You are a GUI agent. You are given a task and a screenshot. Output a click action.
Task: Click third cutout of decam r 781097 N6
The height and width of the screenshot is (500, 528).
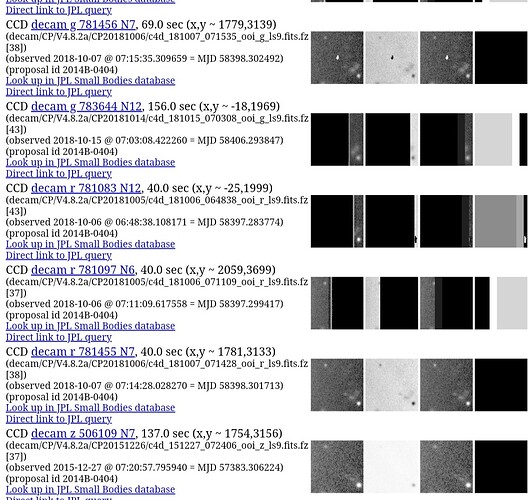pos(446,303)
